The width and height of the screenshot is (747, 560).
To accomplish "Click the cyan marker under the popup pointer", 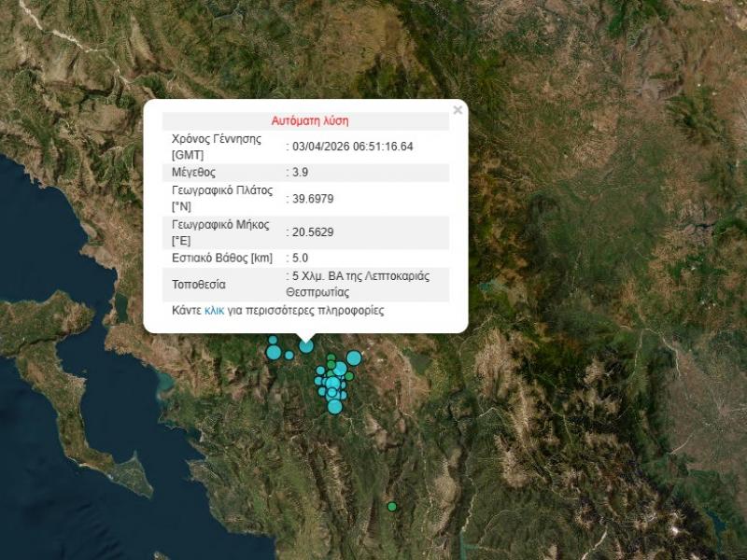I will [x=306, y=346].
